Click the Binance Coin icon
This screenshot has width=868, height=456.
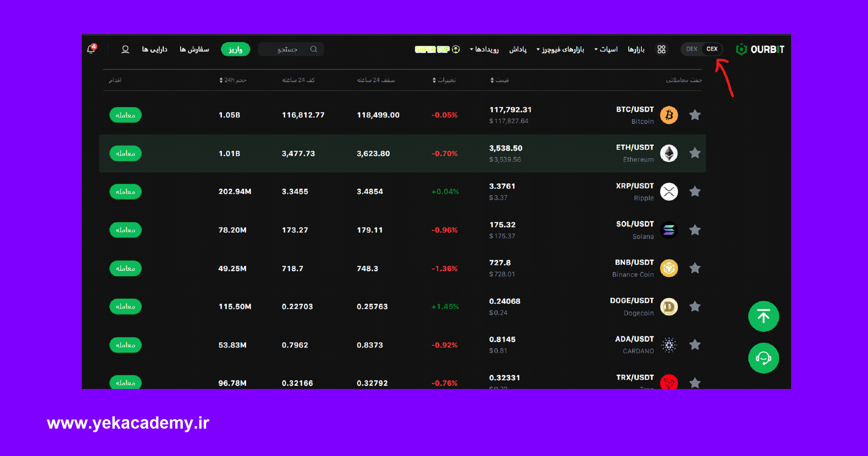(669, 268)
